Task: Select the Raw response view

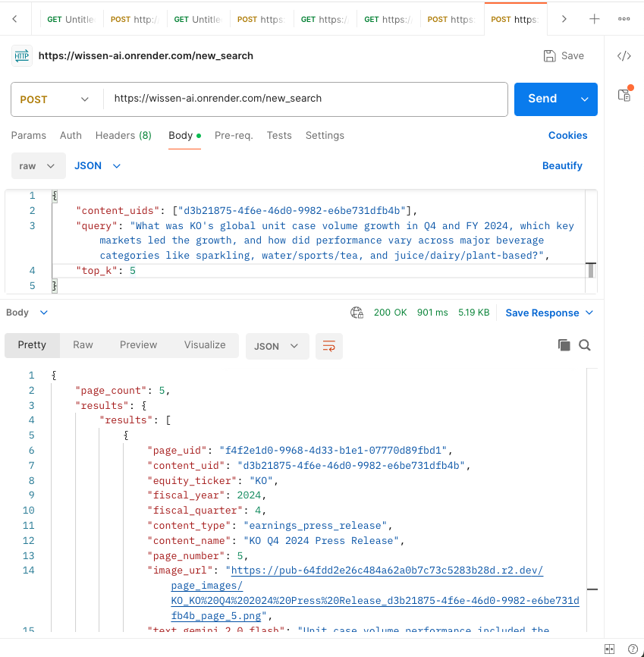Action: [83, 345]
